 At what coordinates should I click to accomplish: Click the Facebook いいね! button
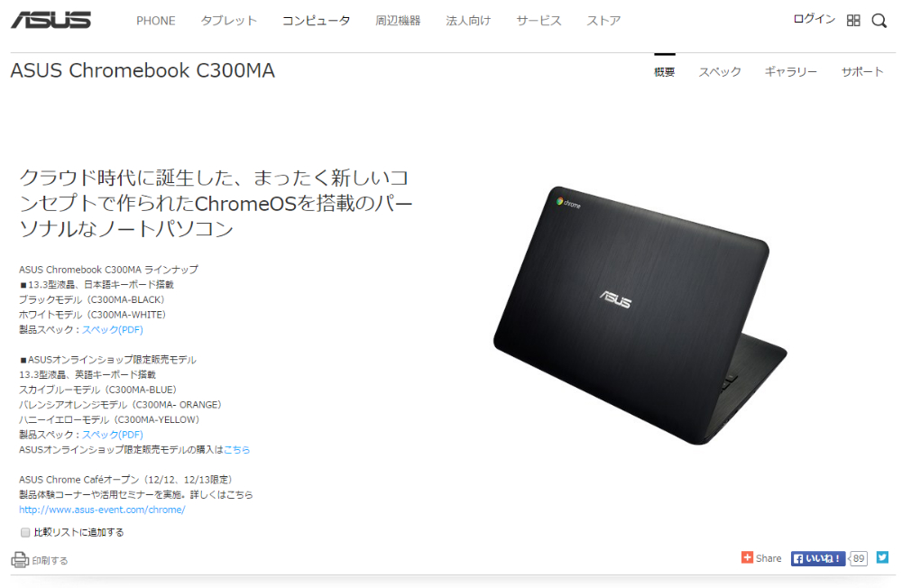coord(817,558)
